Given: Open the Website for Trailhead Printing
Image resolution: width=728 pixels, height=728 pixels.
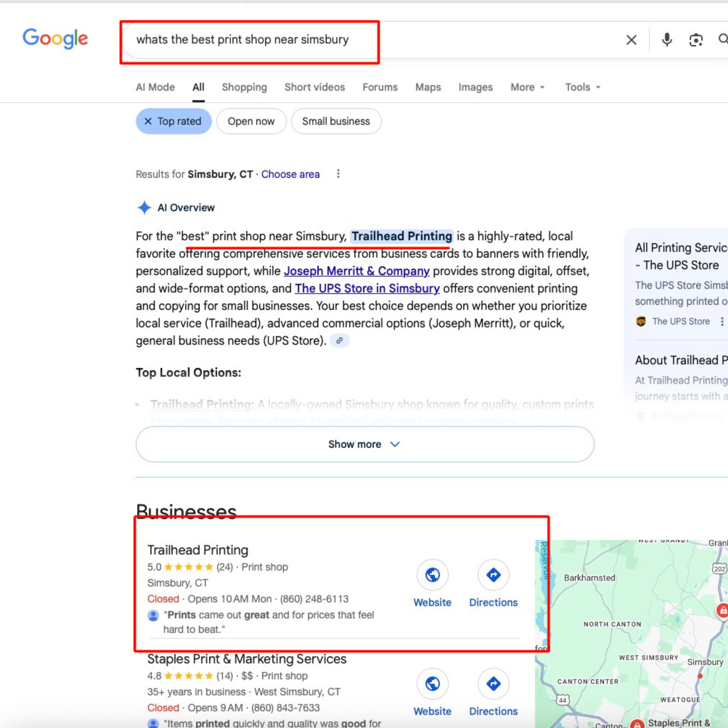Looking at the screenshot, I should click(x=432, y=575).
